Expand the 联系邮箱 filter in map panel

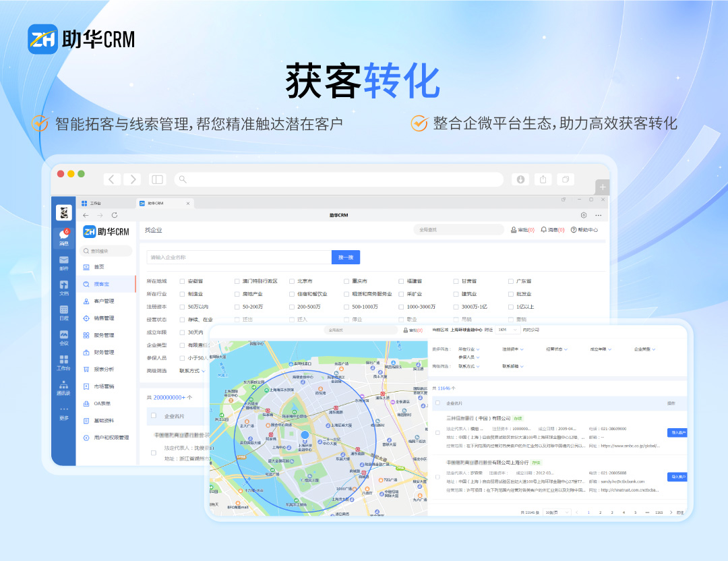point(512,366)
